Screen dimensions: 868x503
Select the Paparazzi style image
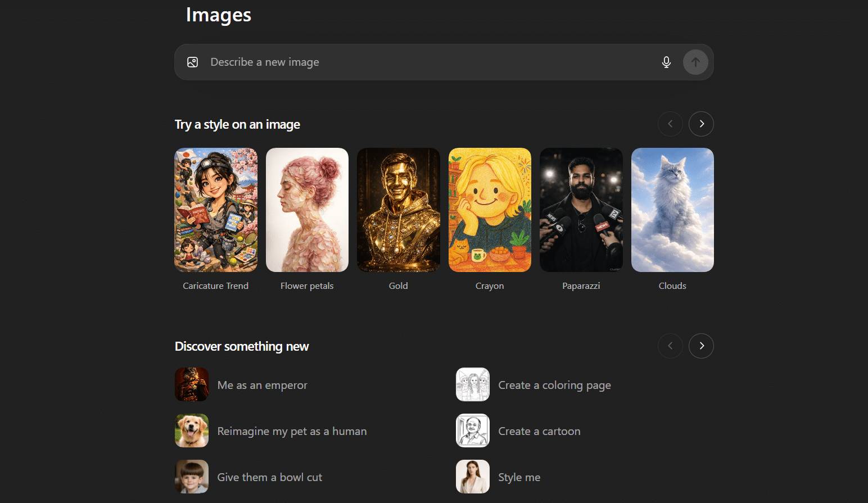click(581, 210)
